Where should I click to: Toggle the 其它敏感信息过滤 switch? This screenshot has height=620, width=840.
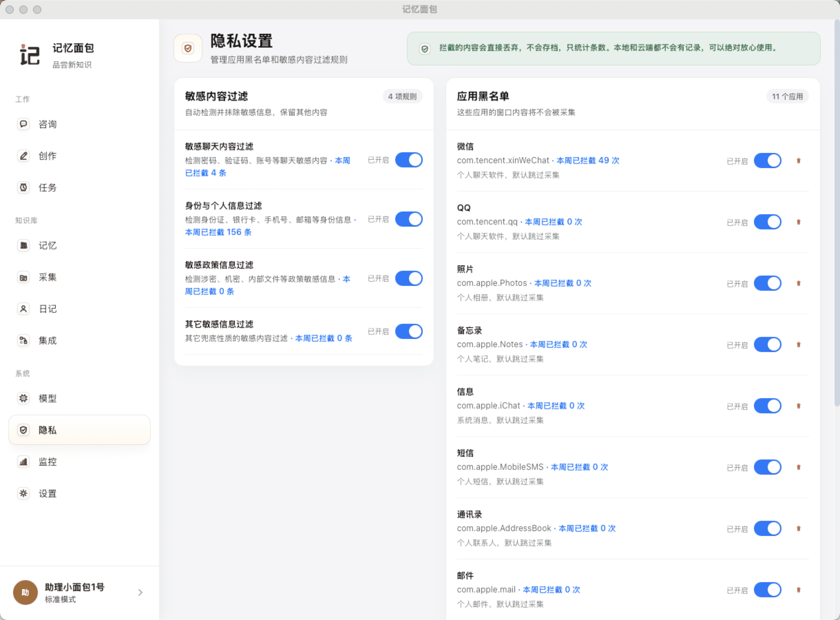[409, 331]
